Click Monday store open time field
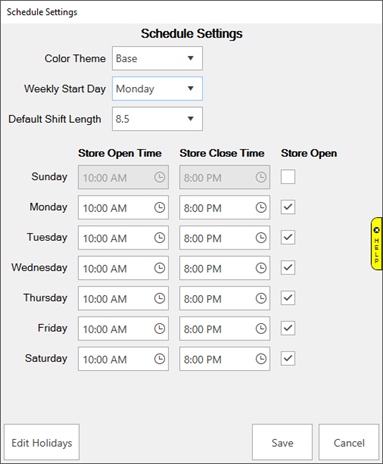This screenshot has width=383, height=464. point(123,207)
